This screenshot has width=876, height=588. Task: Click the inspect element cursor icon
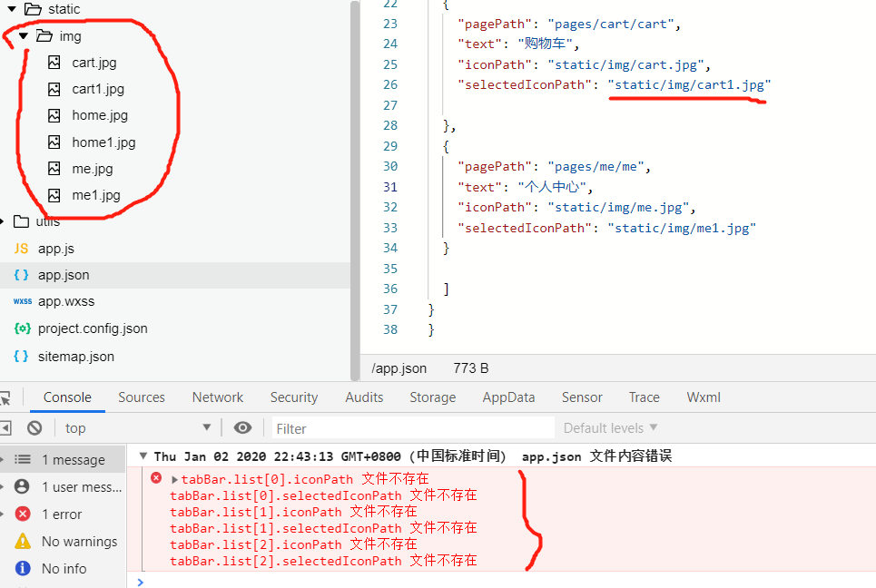(x=5, y=398)
